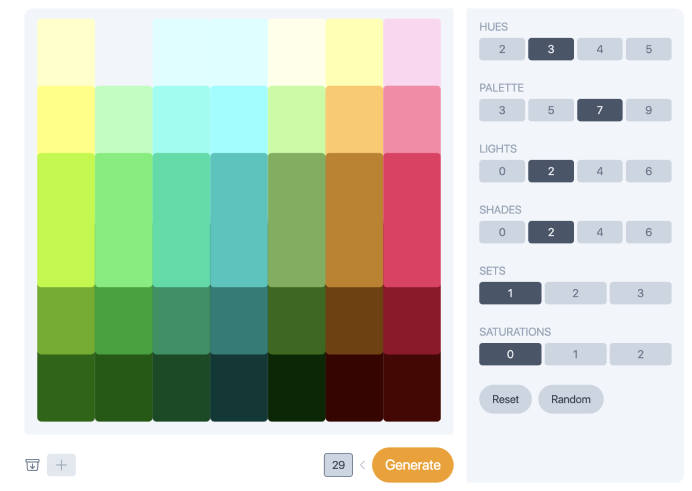Pick the teal middle-row swatch
692x491 pixels.
[x=239, y=220]
